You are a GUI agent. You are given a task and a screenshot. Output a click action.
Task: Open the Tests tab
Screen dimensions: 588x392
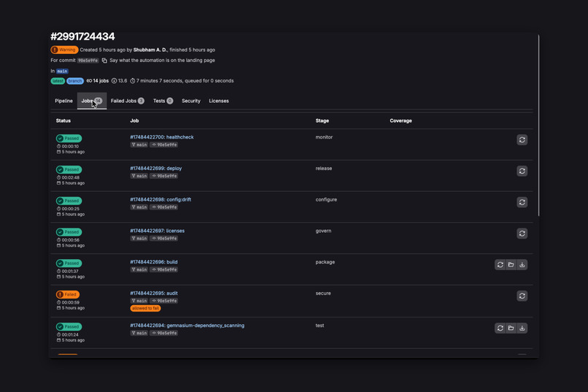click(x=163, y=101)
